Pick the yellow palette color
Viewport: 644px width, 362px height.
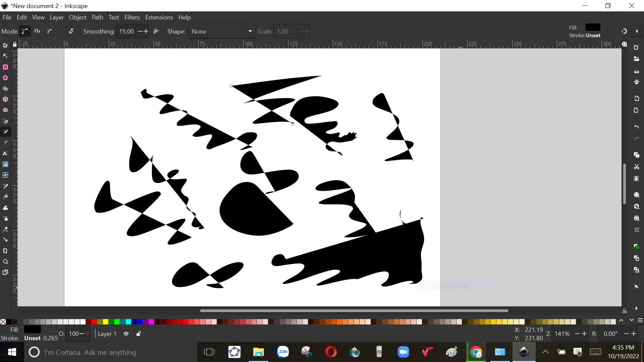[x=106, y=322]
